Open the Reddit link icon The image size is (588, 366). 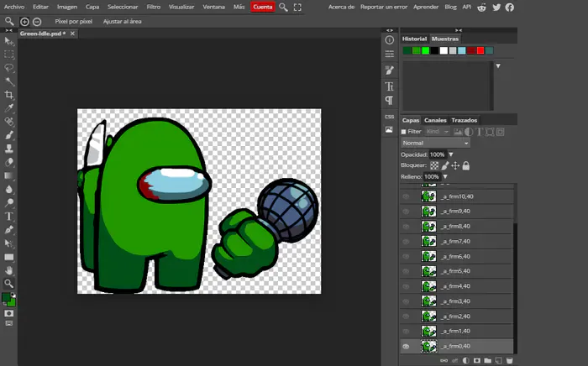pyautogui.click(x=481, y=7)
